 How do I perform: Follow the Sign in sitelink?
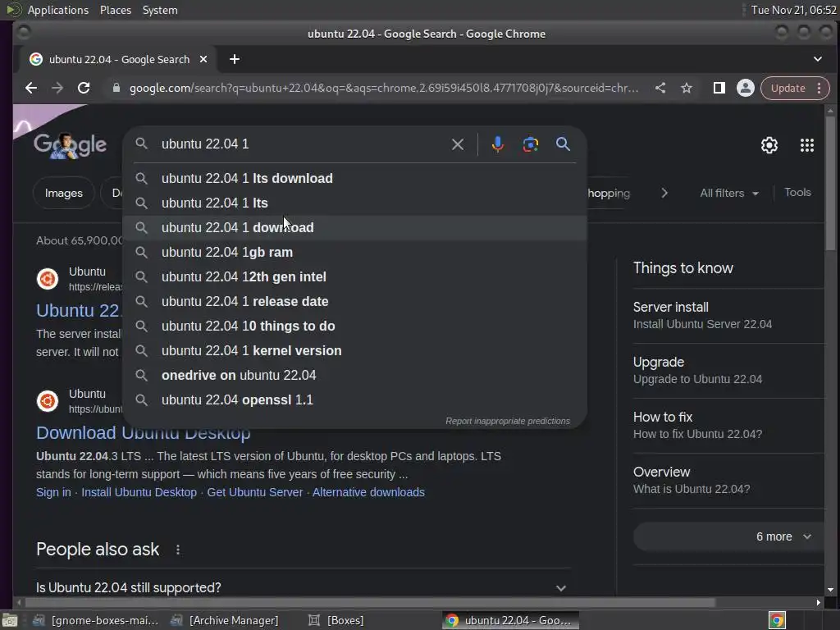[x=53, y=492]
